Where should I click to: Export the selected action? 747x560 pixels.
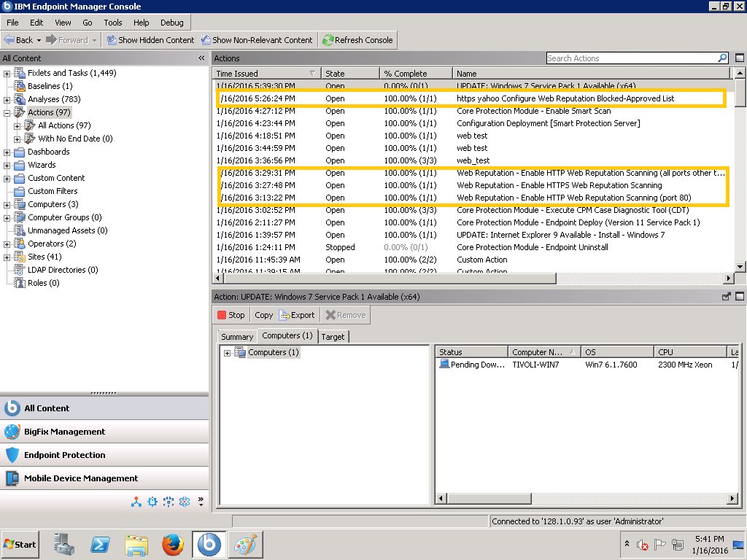pos(298,315)
